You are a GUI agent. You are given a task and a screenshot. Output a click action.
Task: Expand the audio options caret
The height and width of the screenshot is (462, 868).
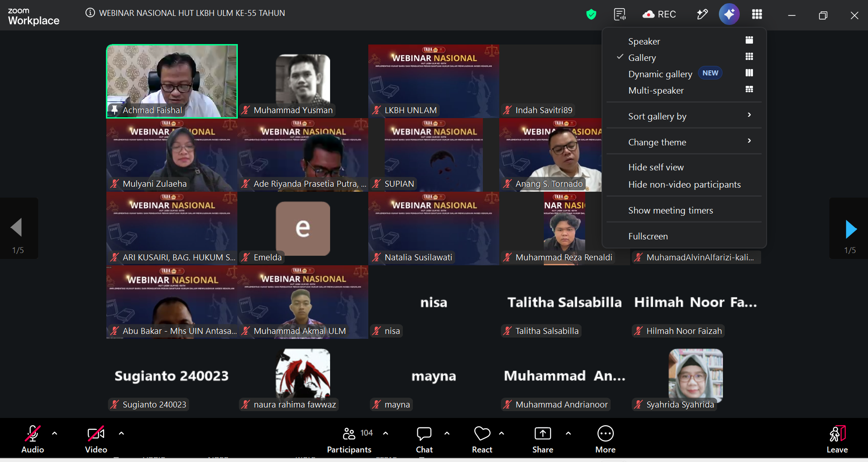tap(55, 433)
